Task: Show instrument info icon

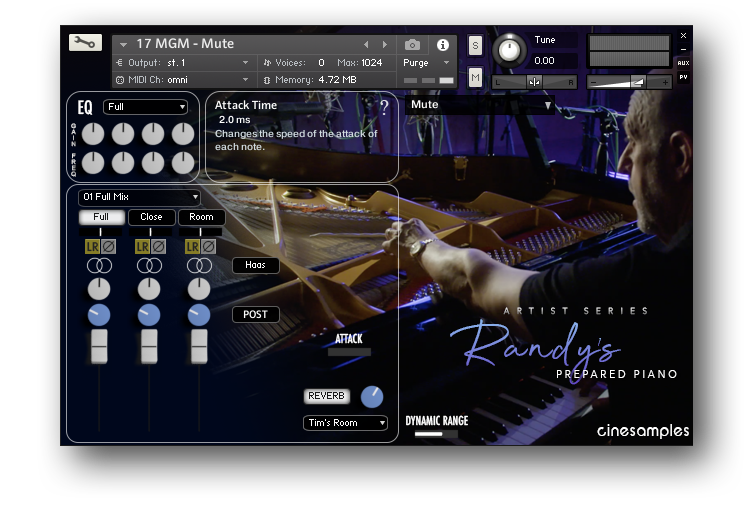Action: 443,45
